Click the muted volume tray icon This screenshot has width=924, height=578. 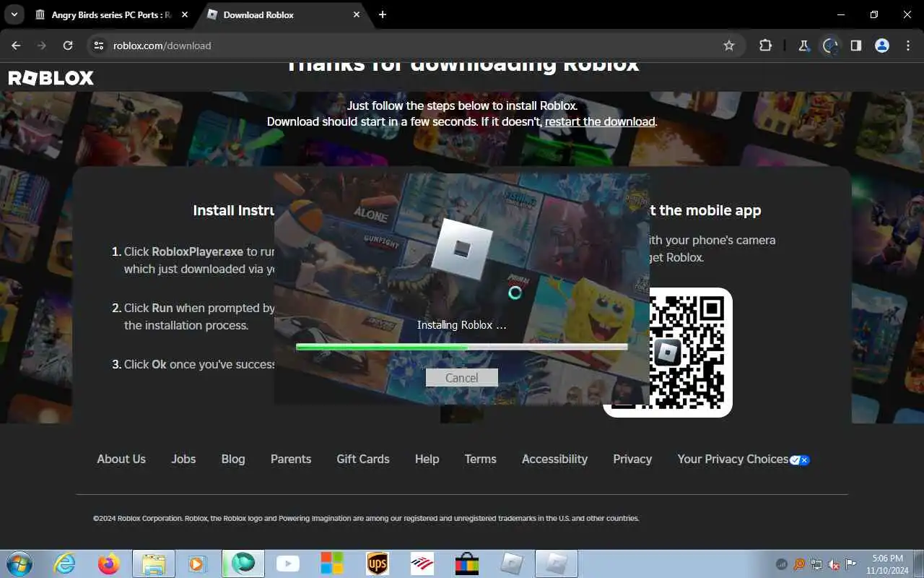click(x=834, y=564)
